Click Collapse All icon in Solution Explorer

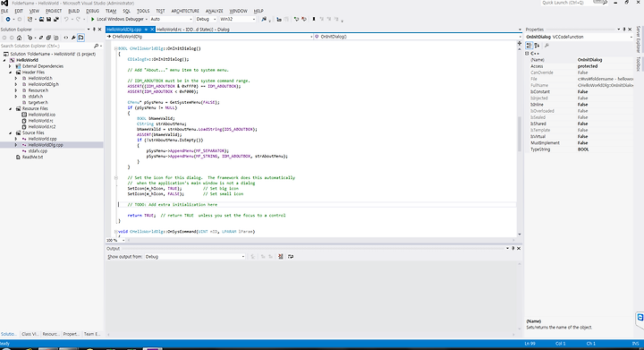point(48,38)
